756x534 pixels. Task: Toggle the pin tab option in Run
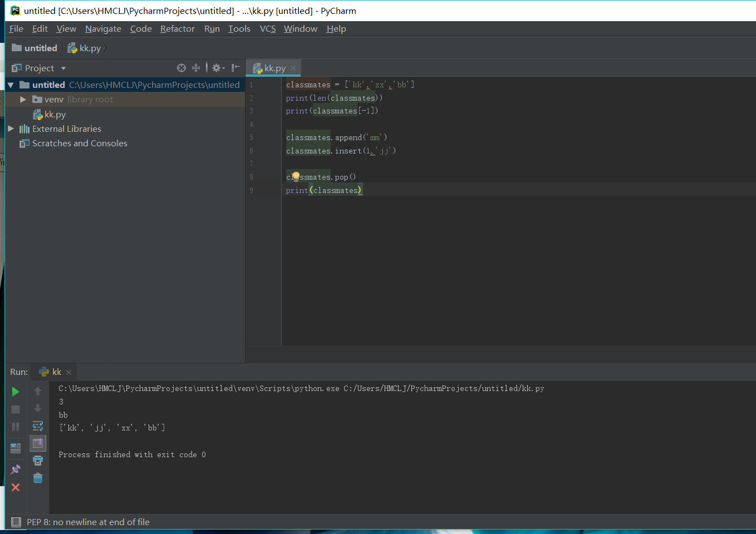(x=16, y=469)
